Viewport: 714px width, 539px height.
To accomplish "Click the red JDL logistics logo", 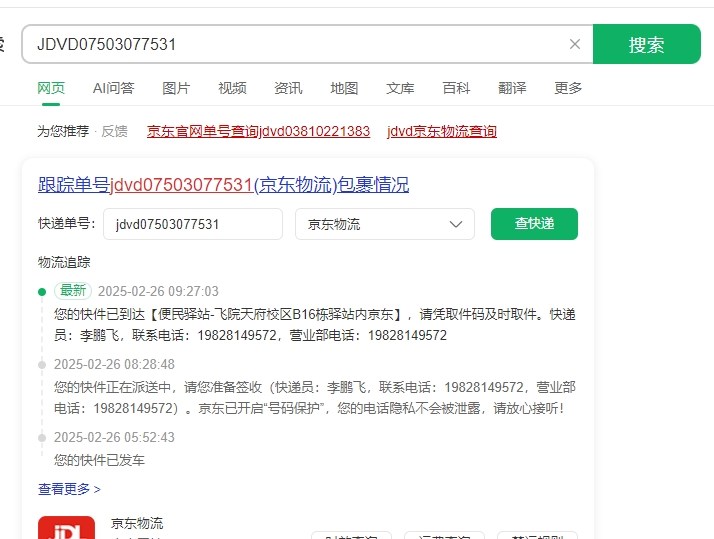I will click(66, 528).
